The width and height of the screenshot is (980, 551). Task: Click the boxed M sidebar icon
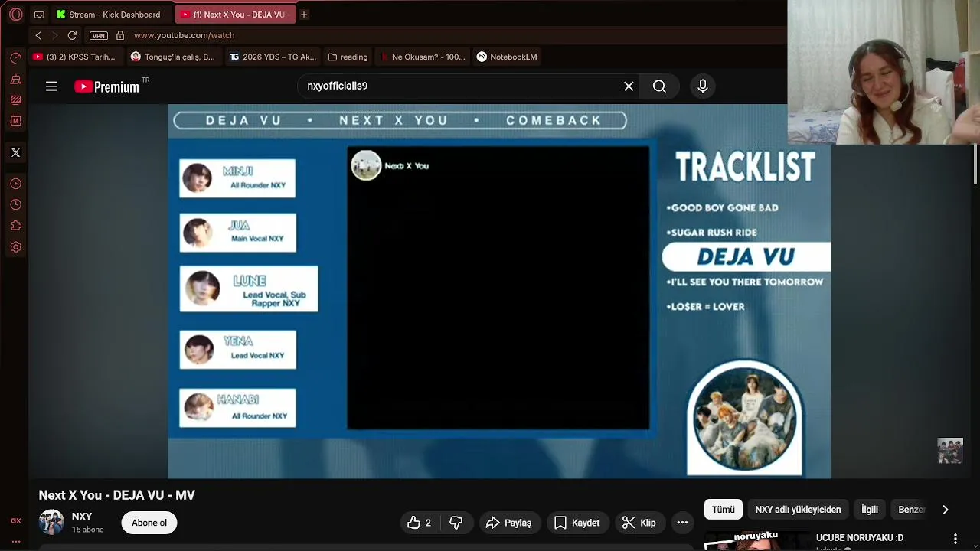pyautogui.click(x=15, y=121)
